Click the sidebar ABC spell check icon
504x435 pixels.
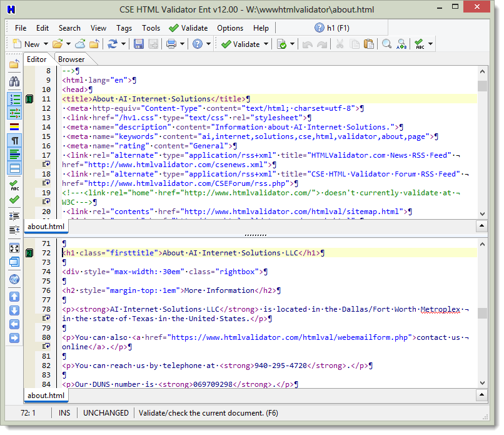[14, 186]
